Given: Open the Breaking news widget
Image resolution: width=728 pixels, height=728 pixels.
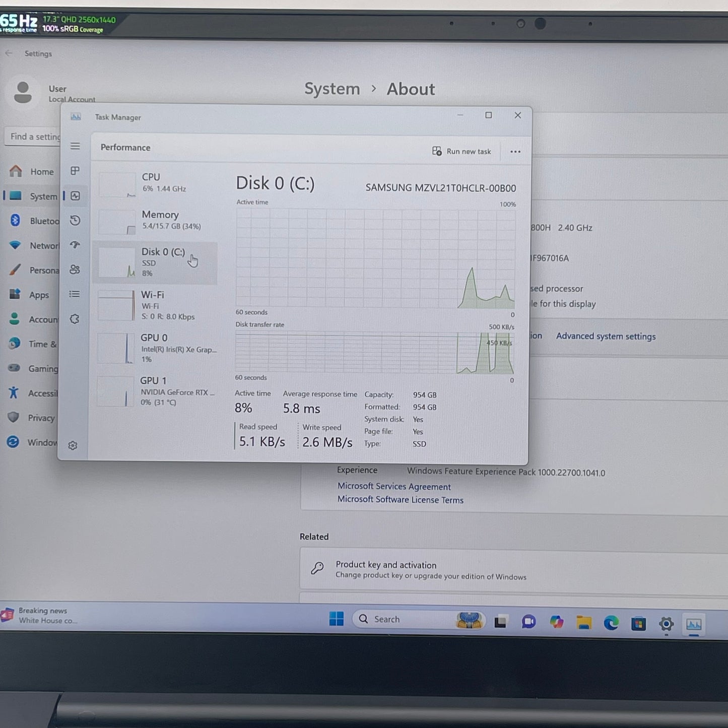Looking at the screenshot, I should pyautogui.click(x=40, y=615).
